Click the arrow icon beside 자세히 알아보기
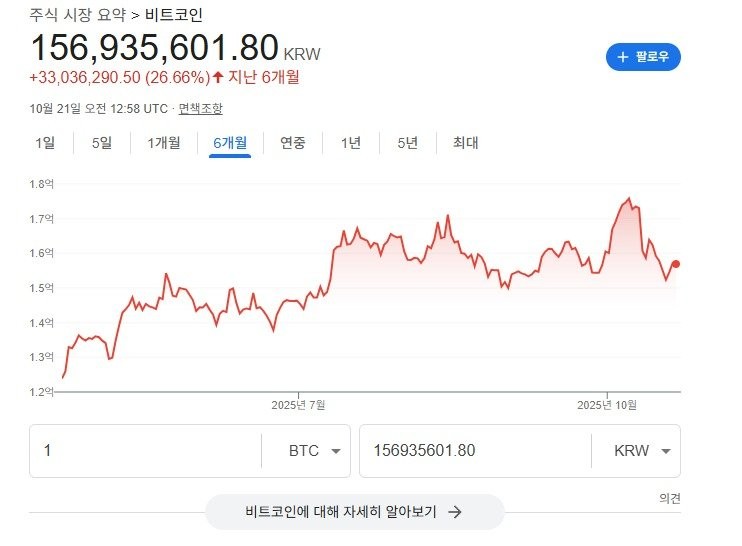The image size is (742, 546). [x=454, y=511]
